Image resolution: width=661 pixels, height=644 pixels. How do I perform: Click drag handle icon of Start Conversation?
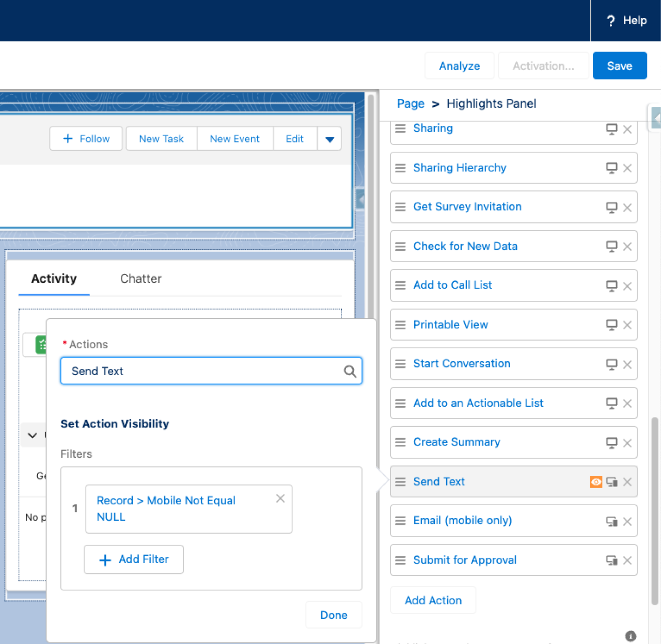[400, 364]
